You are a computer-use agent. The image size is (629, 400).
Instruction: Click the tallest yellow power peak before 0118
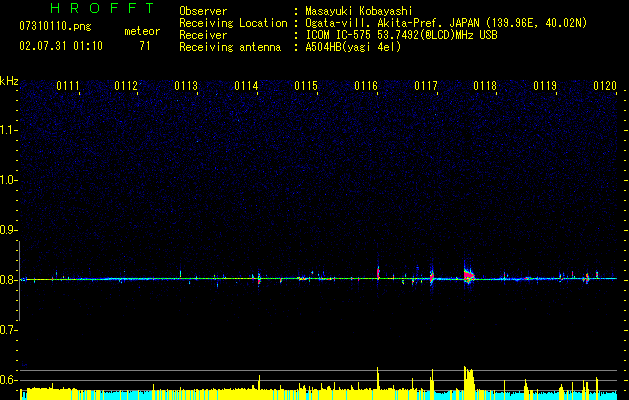click(469, 383)
